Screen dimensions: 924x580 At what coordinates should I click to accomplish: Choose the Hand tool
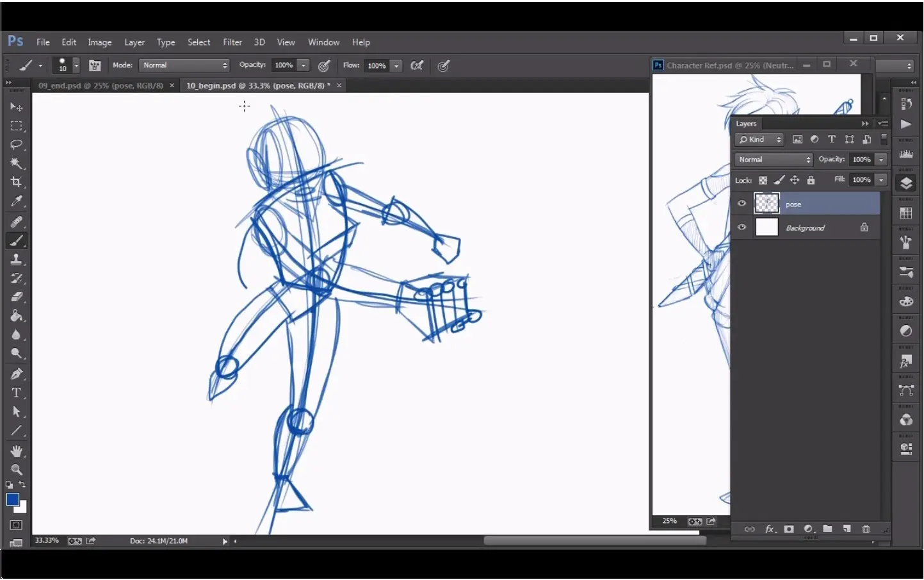click(17, 451)
